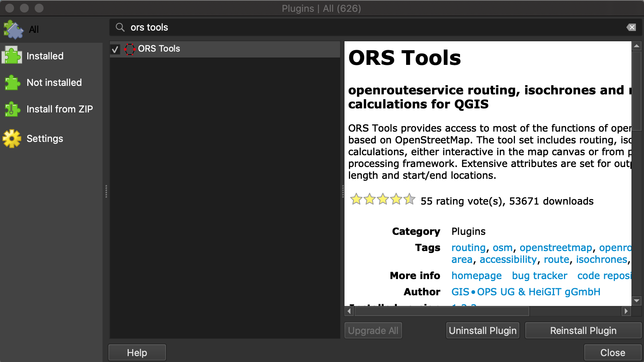Click the splitter handle before details pane

tap(343, 191)
